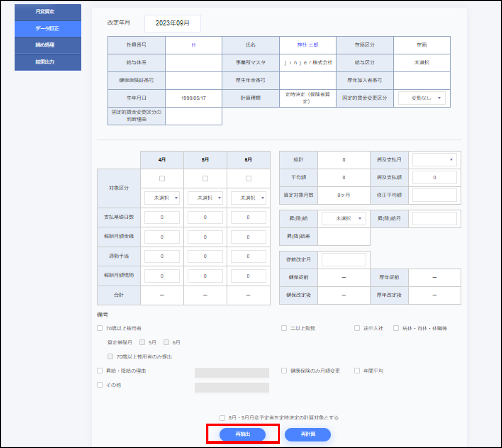Expand the 遡及支払月 dropdown
This screenshot has height=448, width=502.
[x=434, y=160]
